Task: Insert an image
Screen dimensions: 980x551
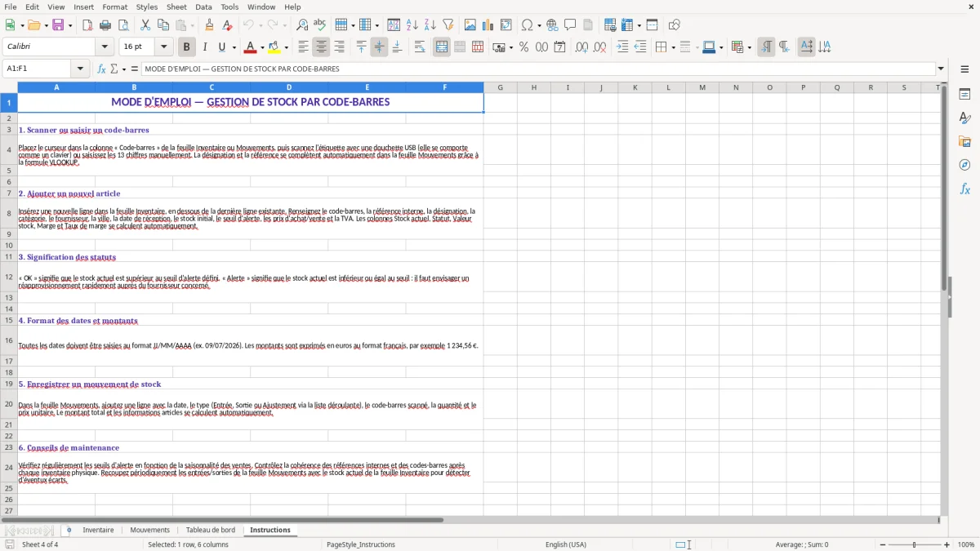Action: [x=470, y=25]
